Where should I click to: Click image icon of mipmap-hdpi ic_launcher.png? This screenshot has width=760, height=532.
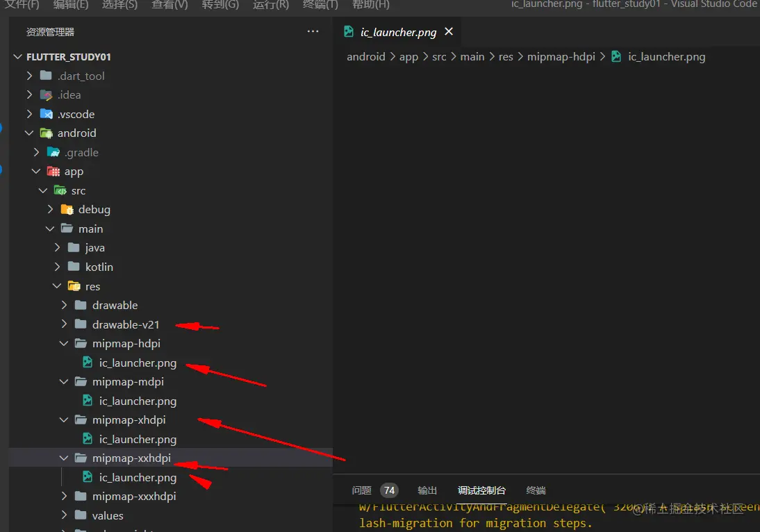click(88, 363)
